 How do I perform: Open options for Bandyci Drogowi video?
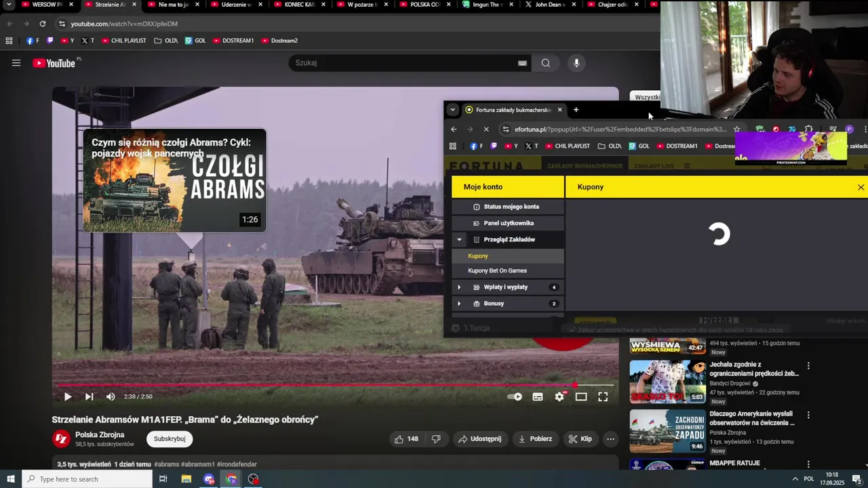click(x=808, y=366)
